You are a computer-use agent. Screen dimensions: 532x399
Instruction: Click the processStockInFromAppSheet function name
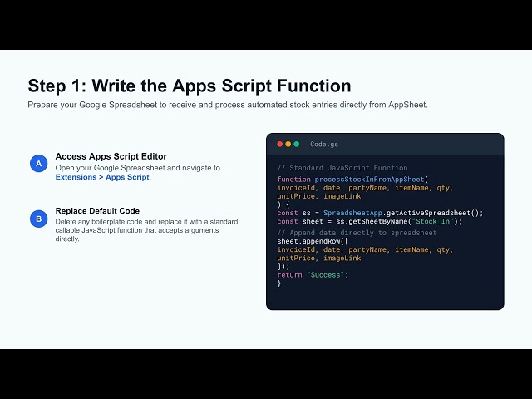point(369,180)
